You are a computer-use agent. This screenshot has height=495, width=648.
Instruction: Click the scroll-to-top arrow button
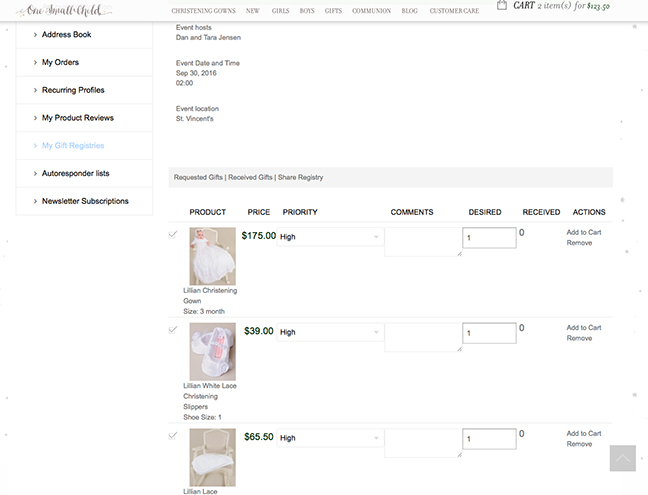pos(622,458)
